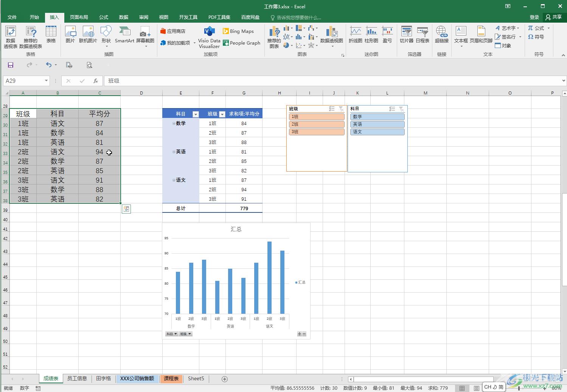Toggle multi-select in the 班级 slicer
Image resolution: width=567 pixels, height=392 pixels.
332,109
